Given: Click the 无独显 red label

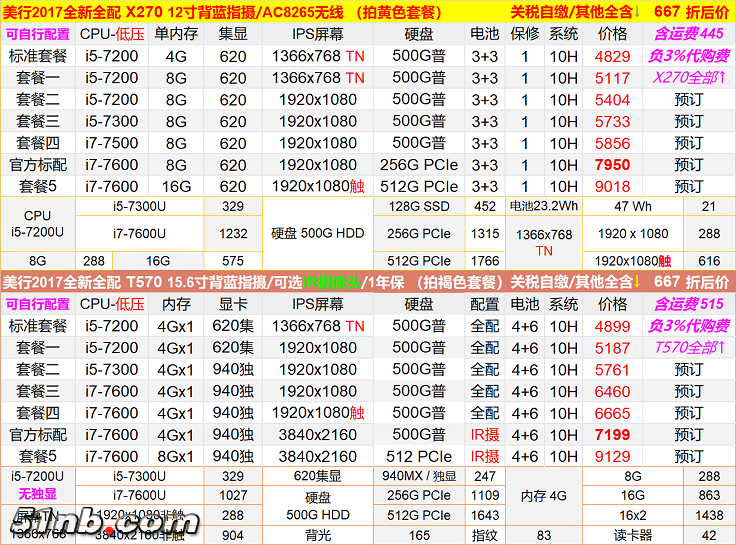Looking at the screenshot, I should point(37,496).
